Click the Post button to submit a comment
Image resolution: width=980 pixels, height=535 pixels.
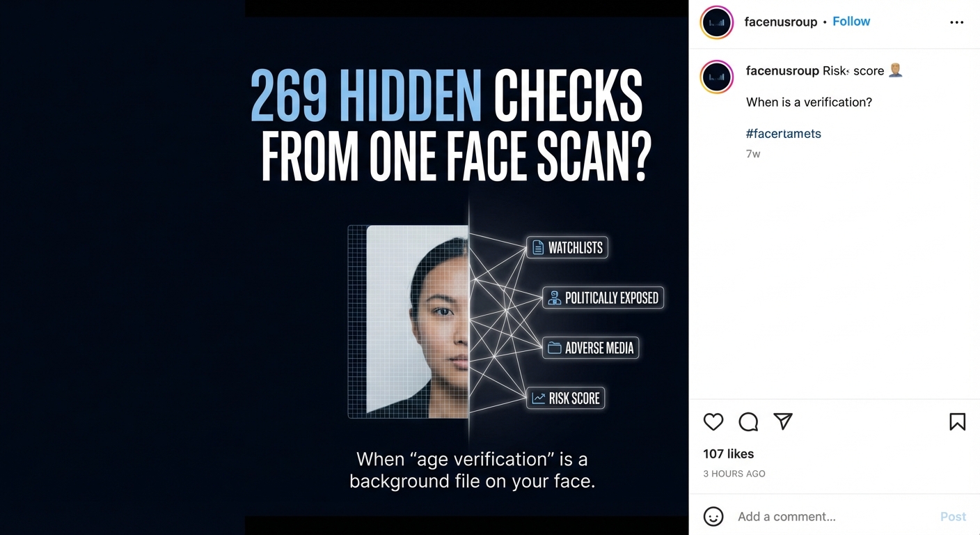[x=953, y=516]
